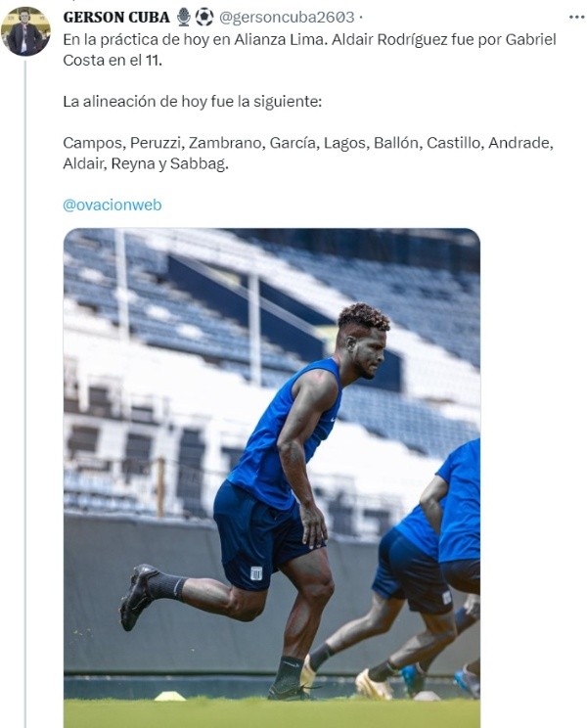Click the Alianza Lima crest on the shorts

(x=256, y=573)
